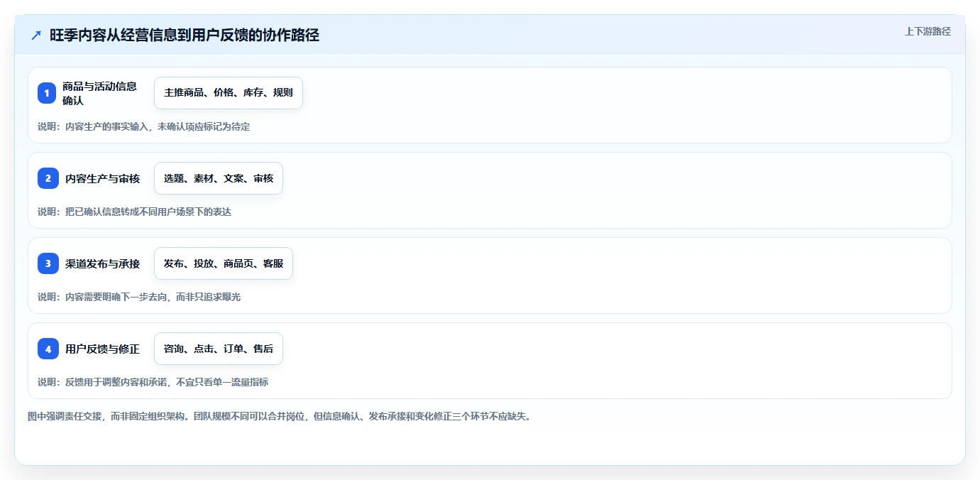Click the footer note starting 图中强调责任交接

coord(280,416)
